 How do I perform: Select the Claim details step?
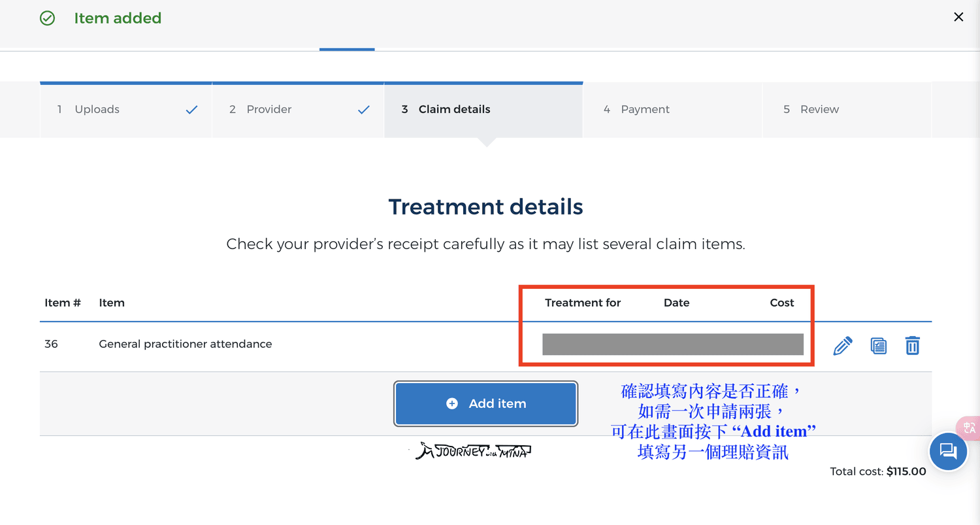(483, 109)
